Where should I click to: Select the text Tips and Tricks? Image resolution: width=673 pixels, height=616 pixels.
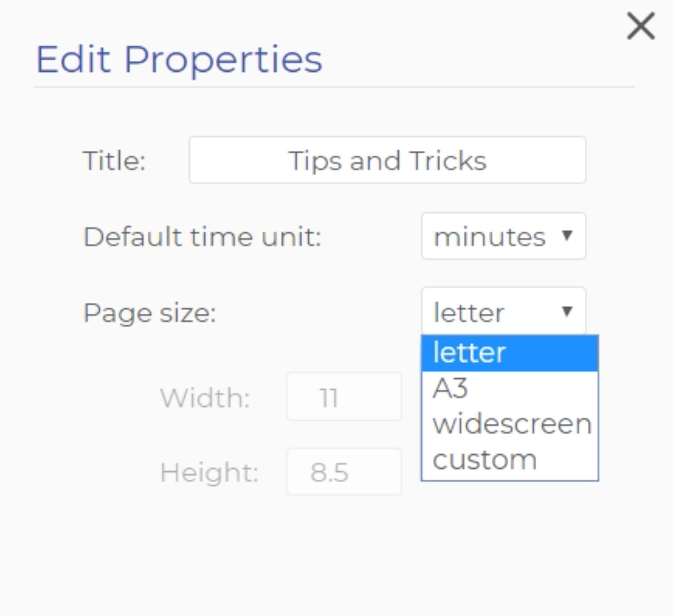[387, 160]
